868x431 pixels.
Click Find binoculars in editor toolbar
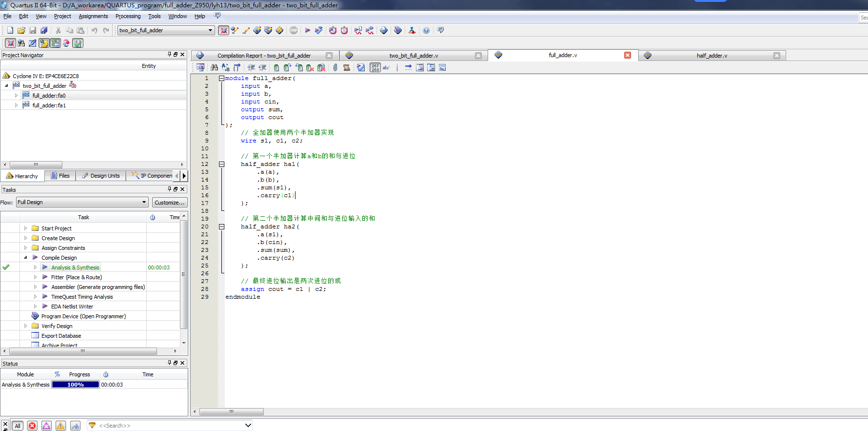click(x=214, y=67)
